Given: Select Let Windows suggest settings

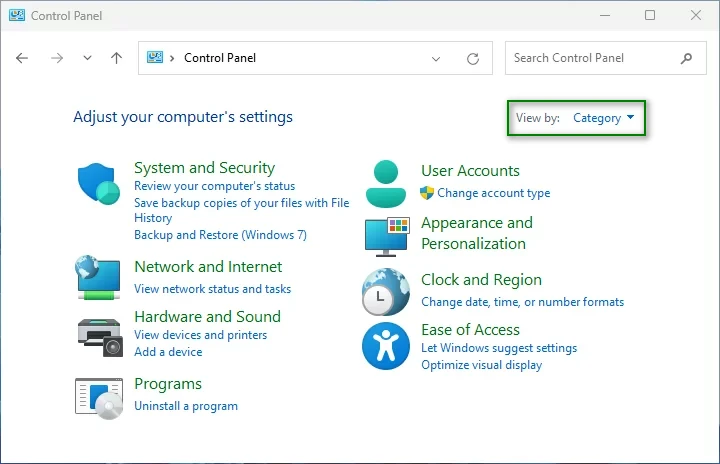Looking at the screenshot, I should coord(499,348).
